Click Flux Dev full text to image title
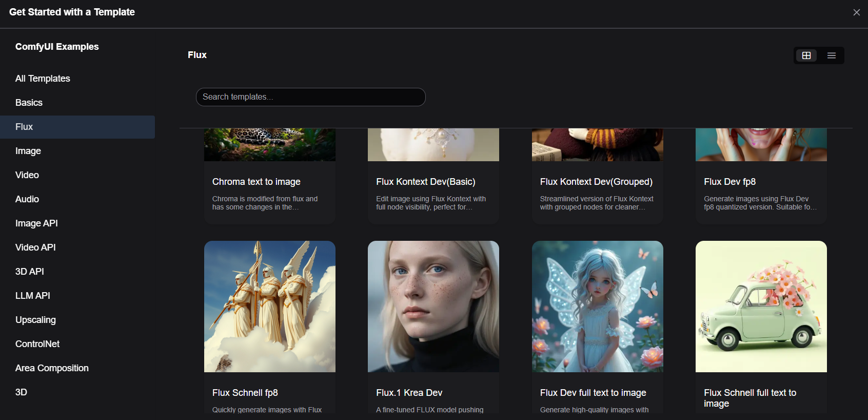868x420 pixels. point(593,393)
